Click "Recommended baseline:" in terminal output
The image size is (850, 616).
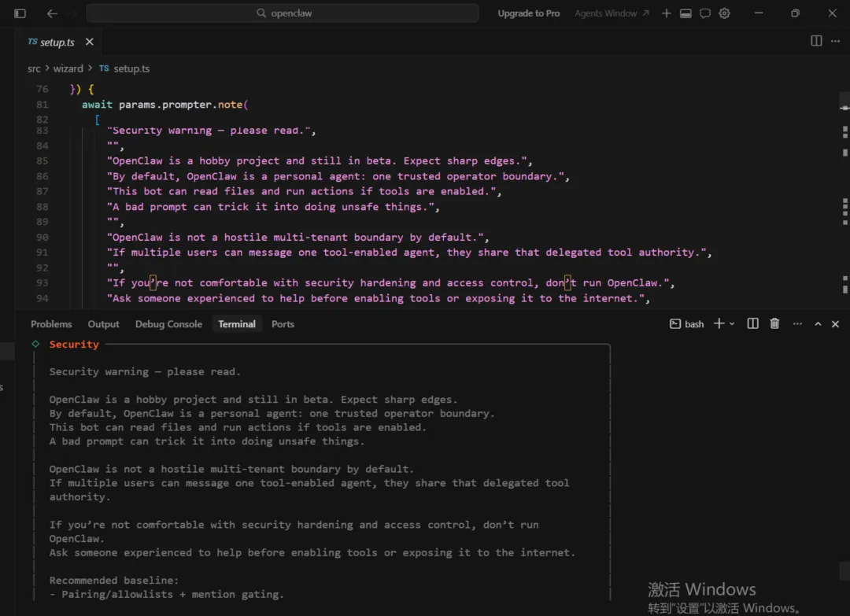[114, 581]
